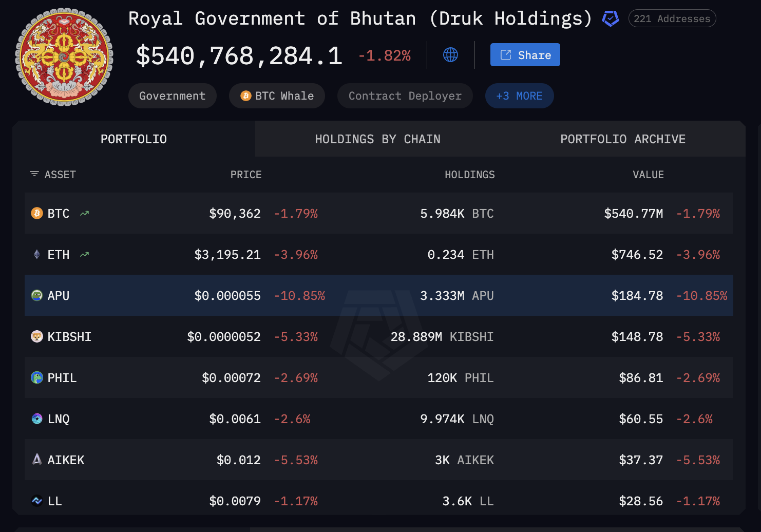Expand +3 MORE to show hidden tags
The height and width of the screenshot is (532, 761).
pos(519,96)
